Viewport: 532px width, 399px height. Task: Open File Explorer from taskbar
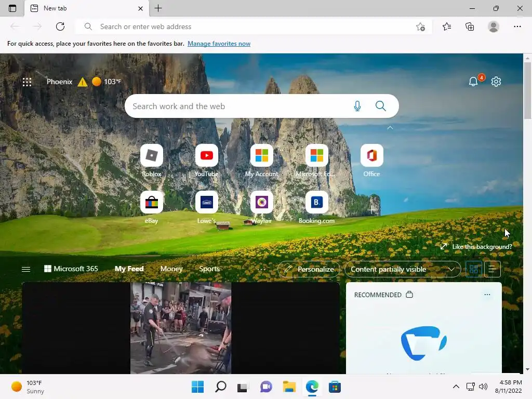click(289, 387)
